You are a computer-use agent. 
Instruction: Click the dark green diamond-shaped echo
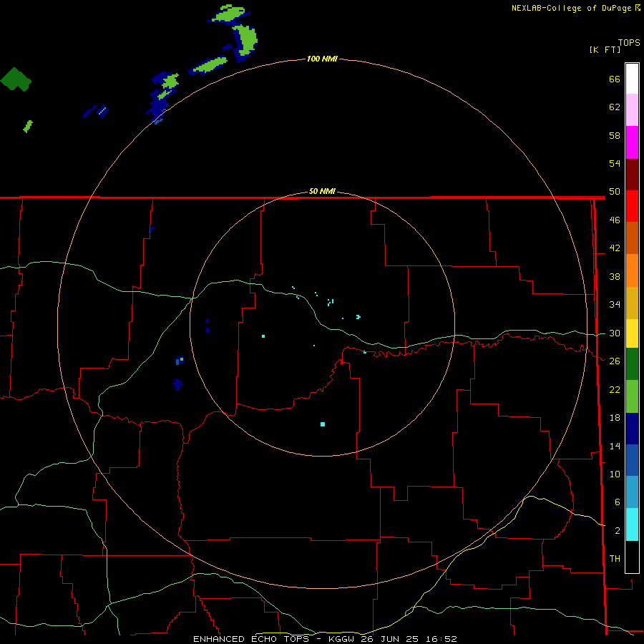click(x=16, y=79)
